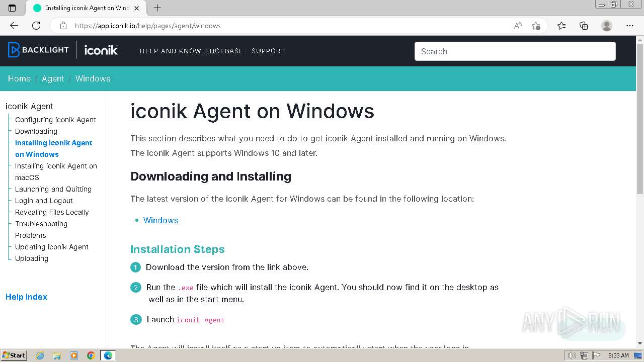
Task: Launch Google Chrome from taskbar
Action: 91,355
